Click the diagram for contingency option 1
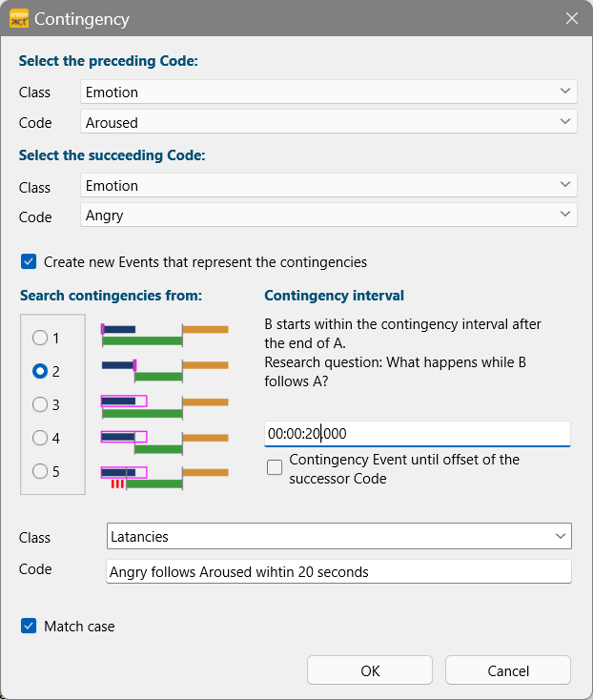This screenshot has height=700, width=593. pos(165,336)
